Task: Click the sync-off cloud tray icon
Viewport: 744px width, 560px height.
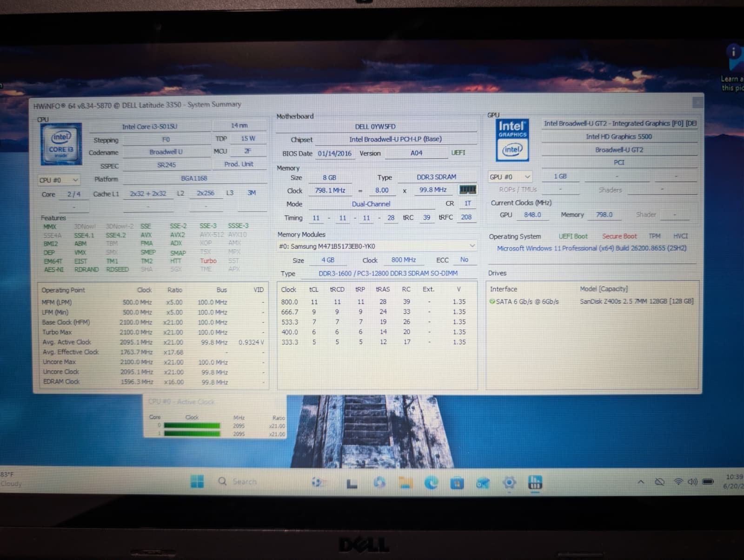Action: pyautogui.click(x=660, y=481)
